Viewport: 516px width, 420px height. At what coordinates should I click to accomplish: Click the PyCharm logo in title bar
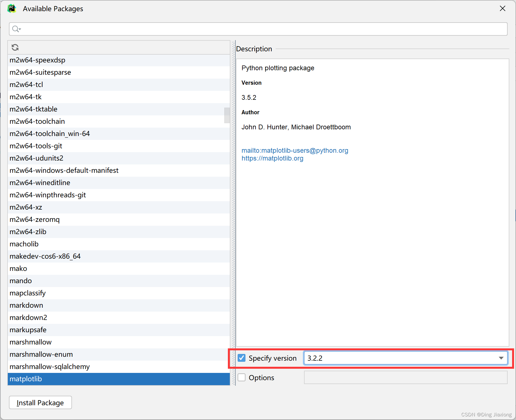pyautogui.click(x=12, y=9)
